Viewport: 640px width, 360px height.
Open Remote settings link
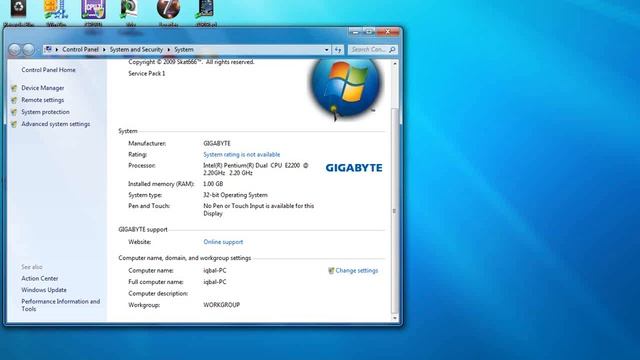pyautogui.click(x=42, y=100)
